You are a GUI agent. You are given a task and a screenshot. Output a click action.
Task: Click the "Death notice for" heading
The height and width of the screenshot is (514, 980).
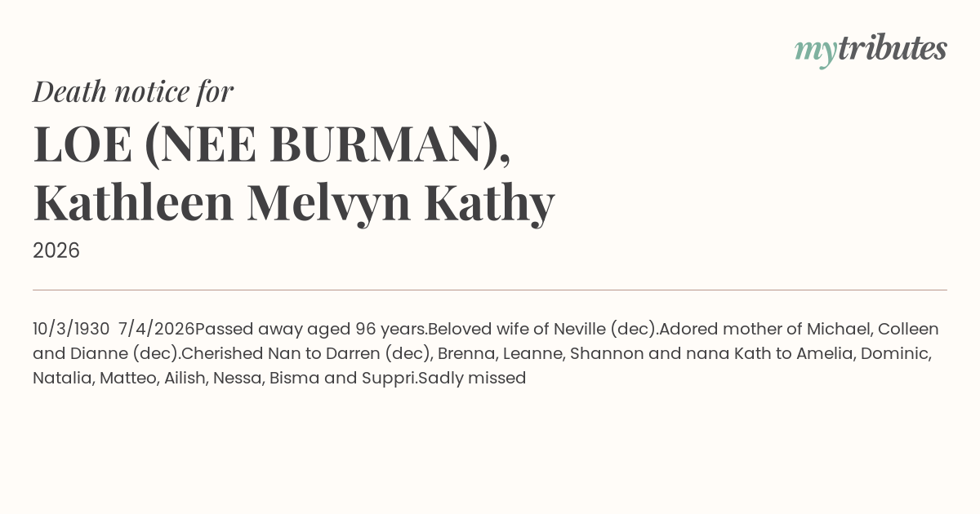[133, 92]
